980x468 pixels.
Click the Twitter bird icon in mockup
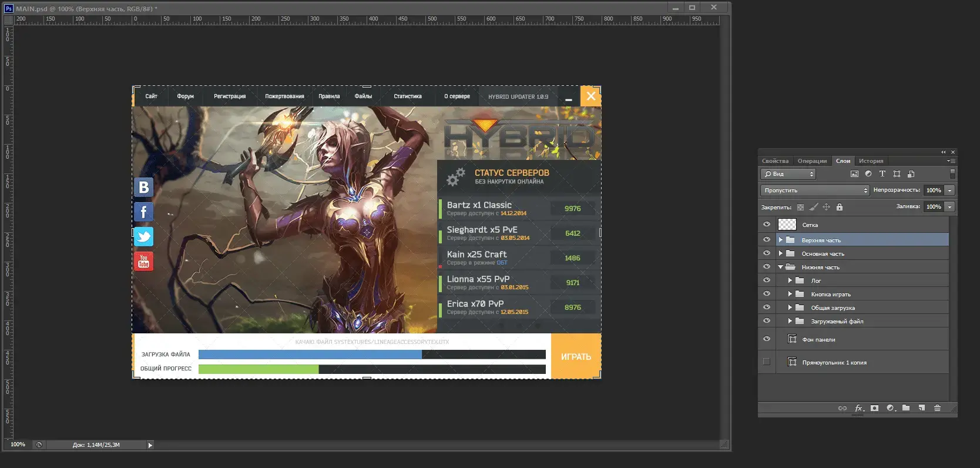[143, 236]
